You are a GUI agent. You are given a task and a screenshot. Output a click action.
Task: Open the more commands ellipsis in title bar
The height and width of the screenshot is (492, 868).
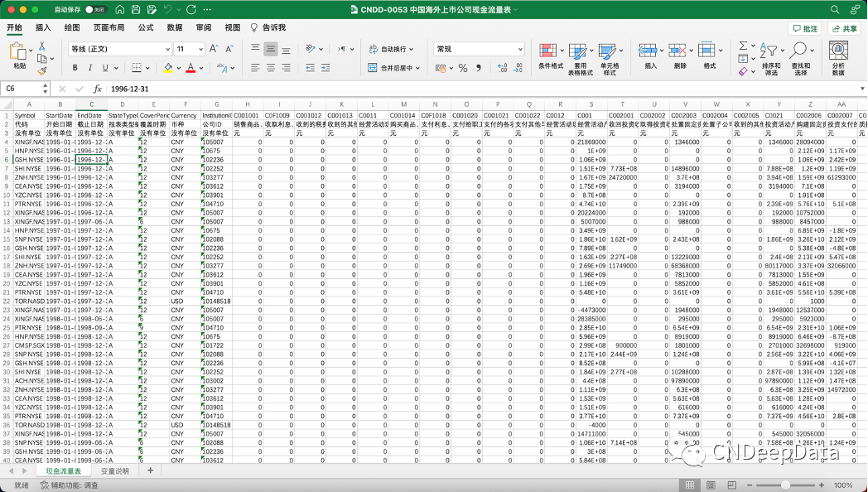(207, 9)
